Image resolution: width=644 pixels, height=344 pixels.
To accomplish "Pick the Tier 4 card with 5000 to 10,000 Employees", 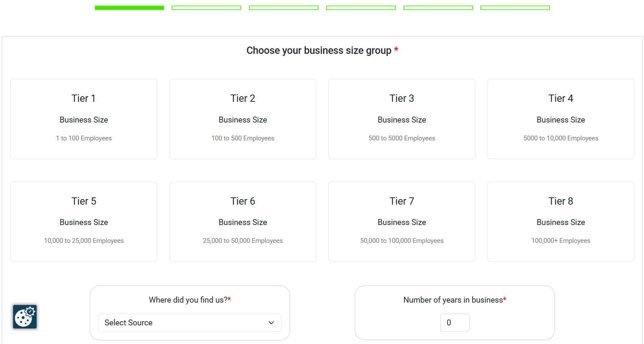I will (x=561, y=119).
